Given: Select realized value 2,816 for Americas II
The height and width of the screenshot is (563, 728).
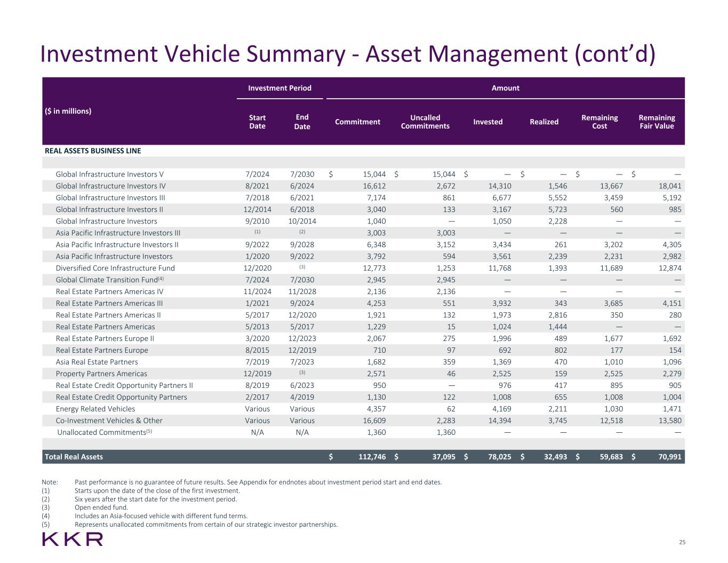Looking at the screenshot, I should (x=558, y=315).
